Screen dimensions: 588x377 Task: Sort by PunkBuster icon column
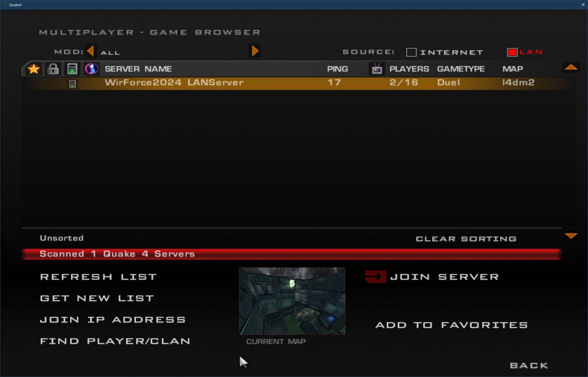92,69
